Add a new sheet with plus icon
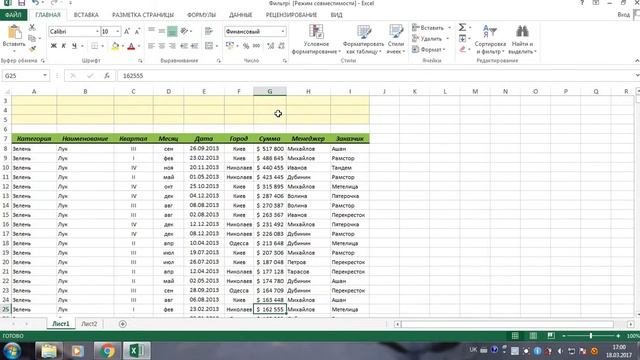Viewport: 640px width, 360px height. coord(122,324)
